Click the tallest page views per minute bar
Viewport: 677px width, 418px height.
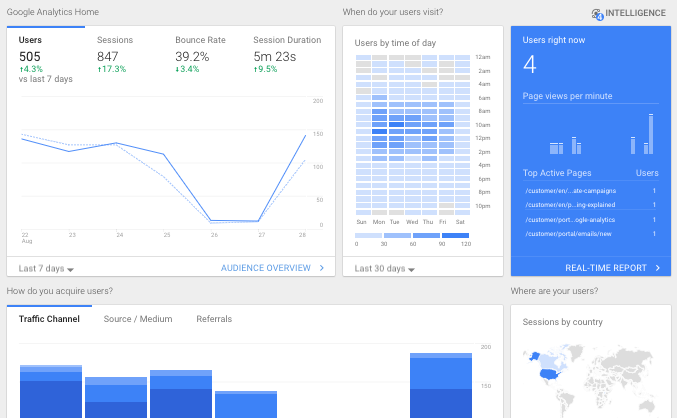(x=651, y=134)
